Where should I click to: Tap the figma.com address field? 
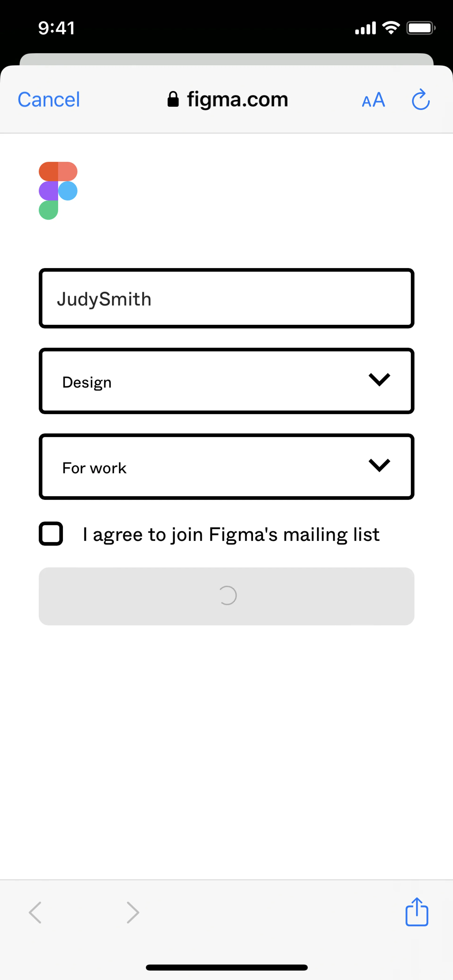coord(237,100)
